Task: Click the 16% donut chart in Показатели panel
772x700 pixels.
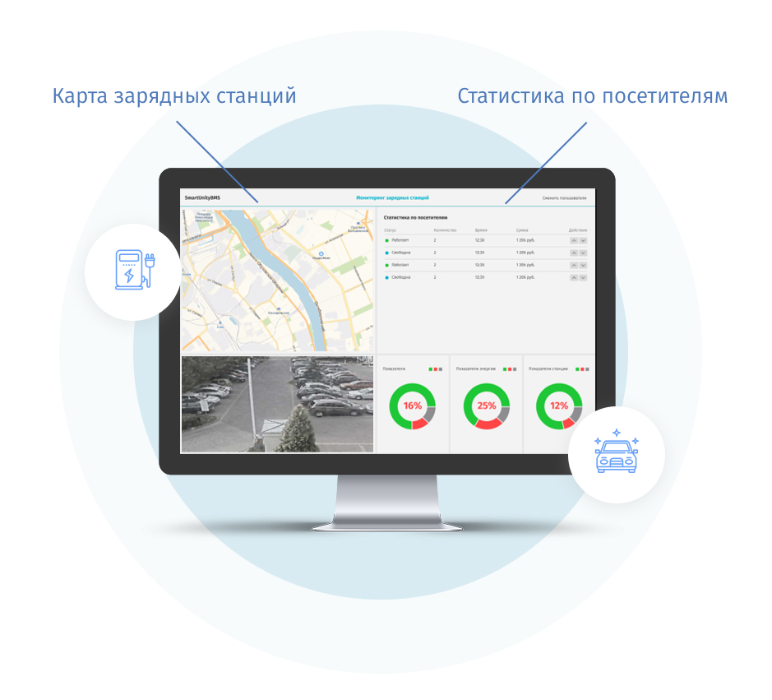Action: click(414, 406)
